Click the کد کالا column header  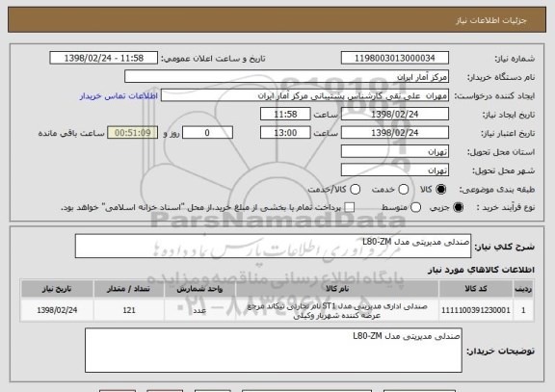476,289
